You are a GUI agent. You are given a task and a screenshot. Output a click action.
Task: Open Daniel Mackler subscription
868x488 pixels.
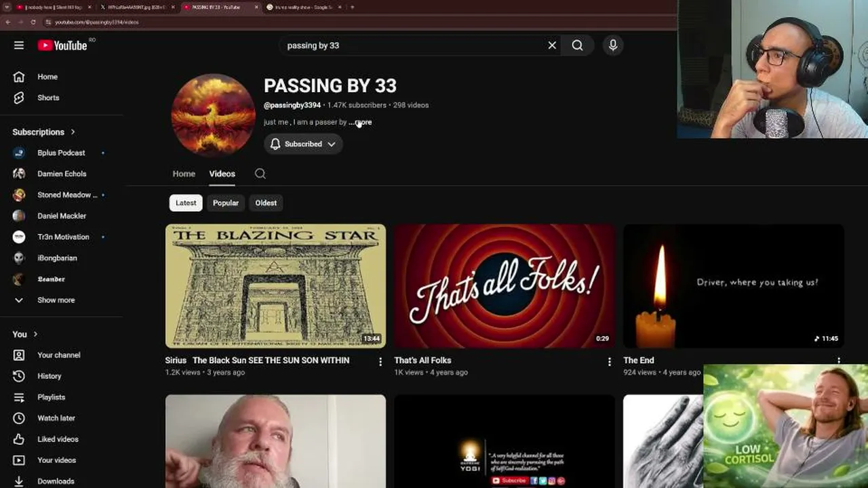[61, 216]
